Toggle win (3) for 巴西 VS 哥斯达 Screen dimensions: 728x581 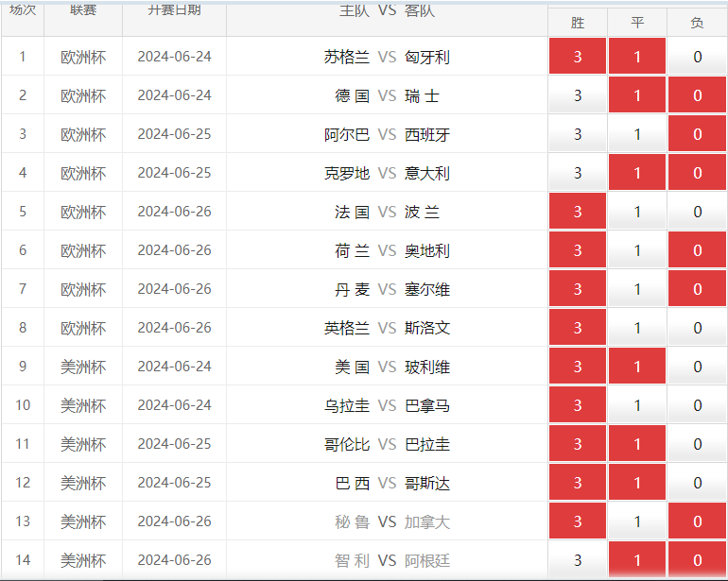577,483
